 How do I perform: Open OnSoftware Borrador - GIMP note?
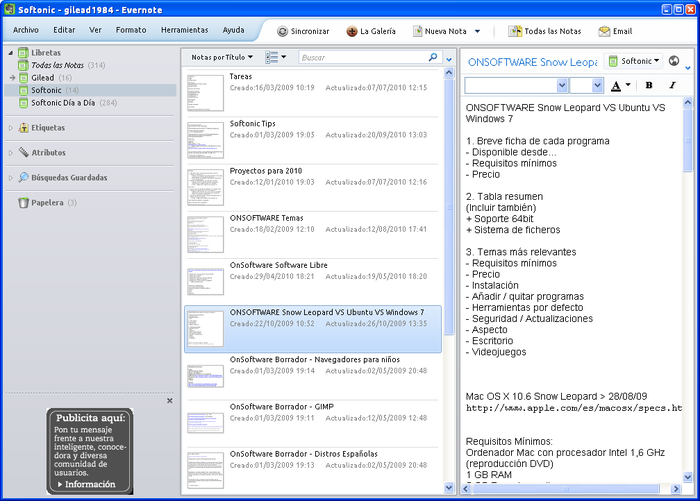[x=312, y=423]
